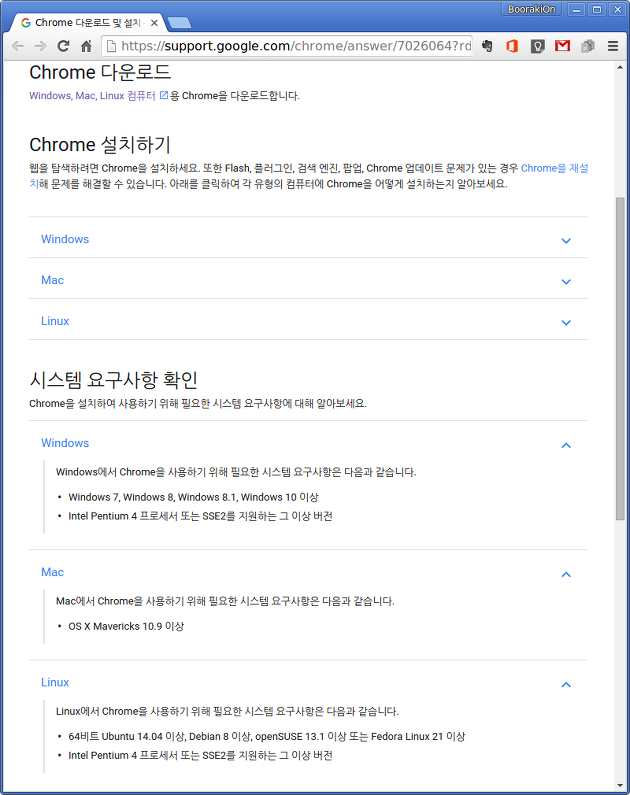Click the chevron next to Windows install
This screenshot has height=795, width=630.
coord(566,241)
